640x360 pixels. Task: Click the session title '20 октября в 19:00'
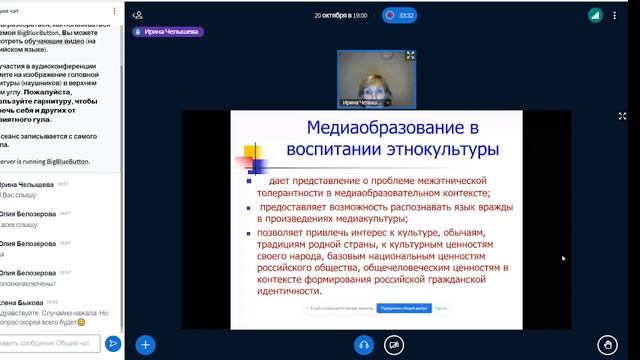340,16
